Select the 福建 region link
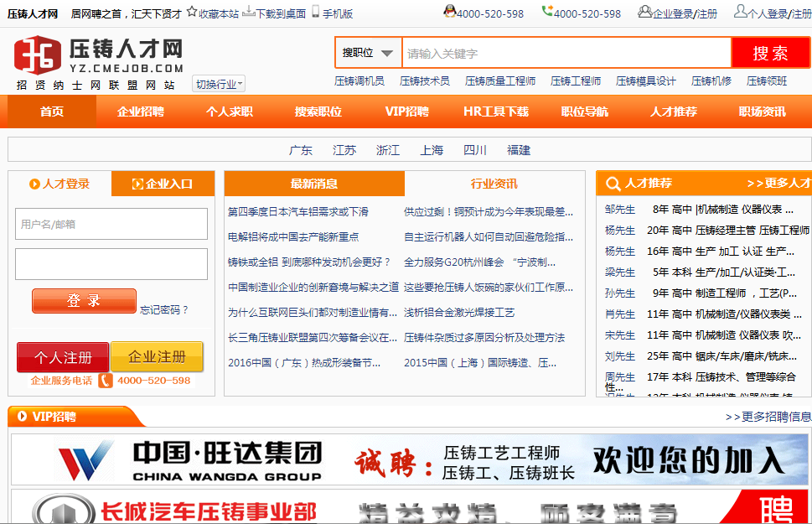This screenshot has width=812, height=524. pyautogui.click(x=519, y=150)
